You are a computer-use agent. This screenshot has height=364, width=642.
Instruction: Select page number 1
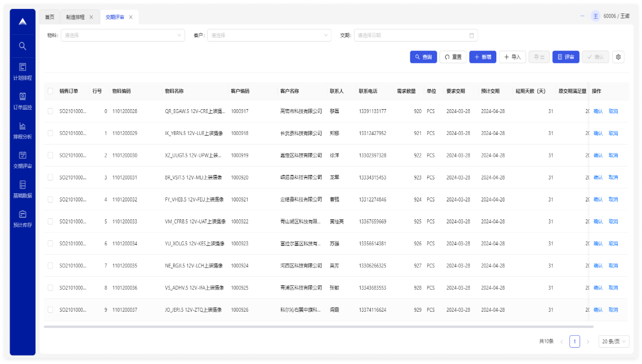pyautogui.click(x=574, y=341)
